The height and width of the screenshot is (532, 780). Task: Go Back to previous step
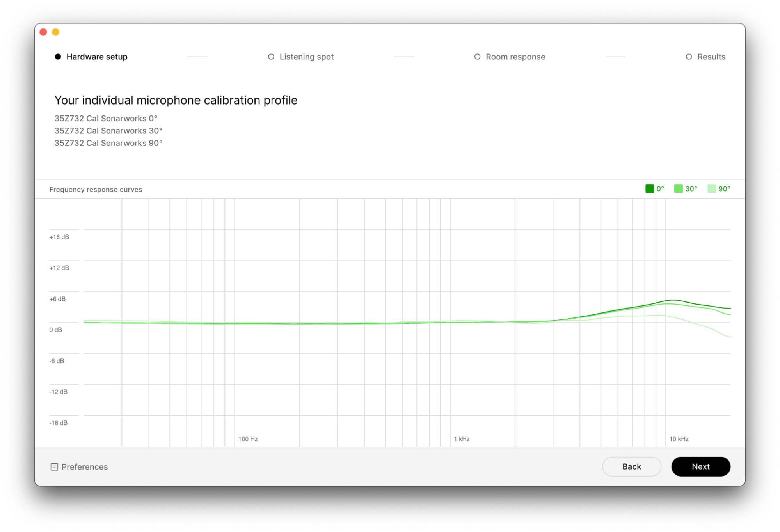tap(631, 466)
